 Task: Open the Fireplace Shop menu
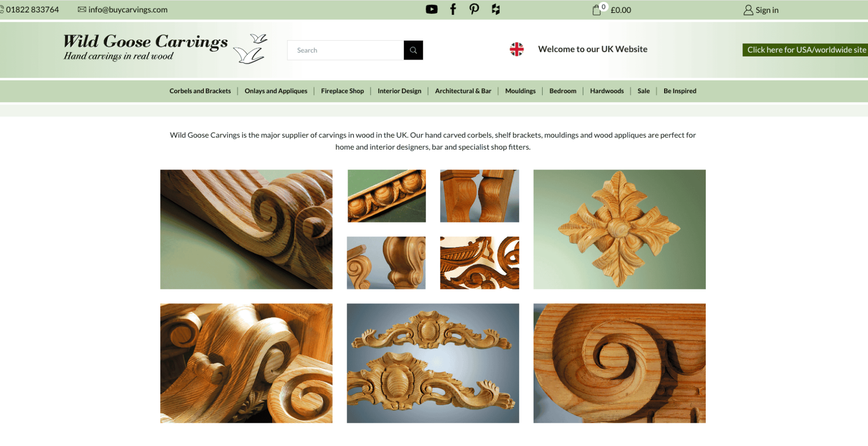point(342,91)
